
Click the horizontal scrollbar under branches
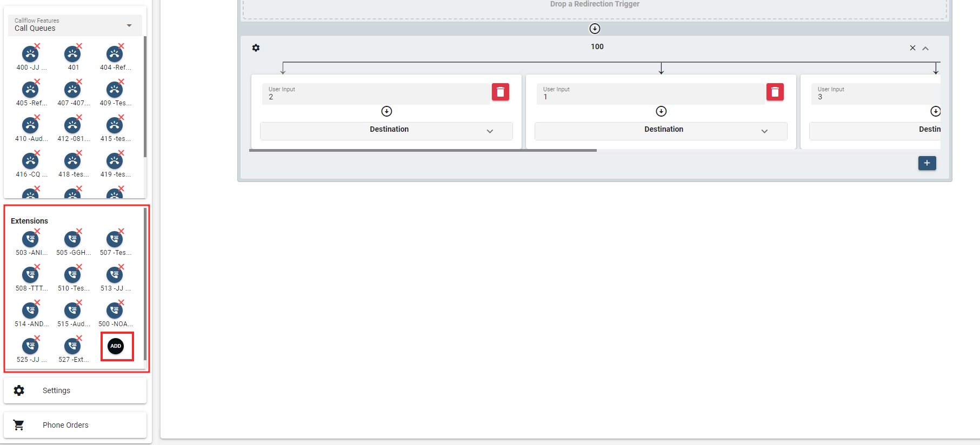click(x=423, y=151)
